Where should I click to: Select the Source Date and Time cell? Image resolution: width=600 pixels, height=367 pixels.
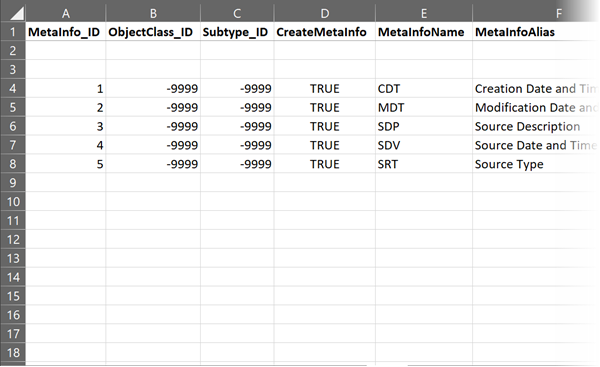[536, 145]
